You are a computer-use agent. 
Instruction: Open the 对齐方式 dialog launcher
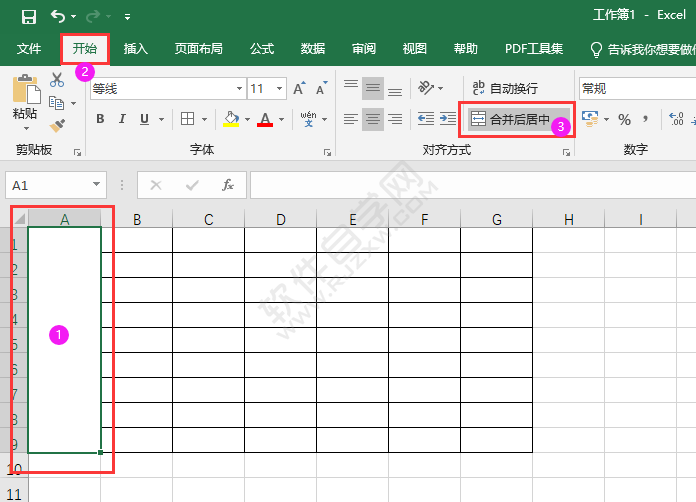(x=566, y=153)
